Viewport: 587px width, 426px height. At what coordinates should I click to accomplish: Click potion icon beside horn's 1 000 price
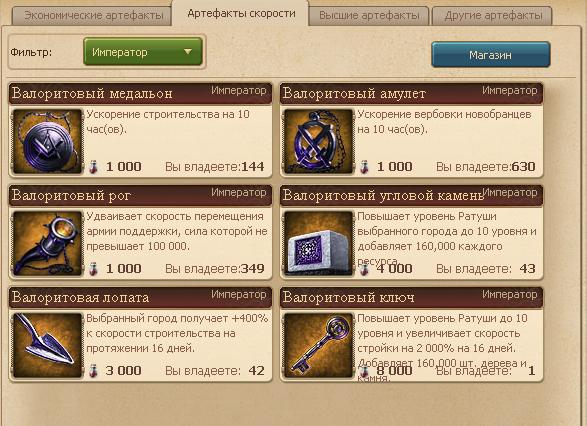coord(93,268)
